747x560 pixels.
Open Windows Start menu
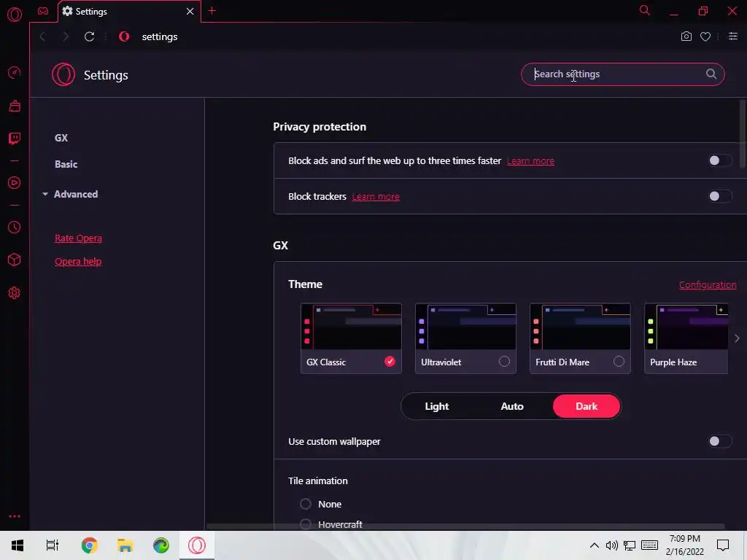(18, 545)
